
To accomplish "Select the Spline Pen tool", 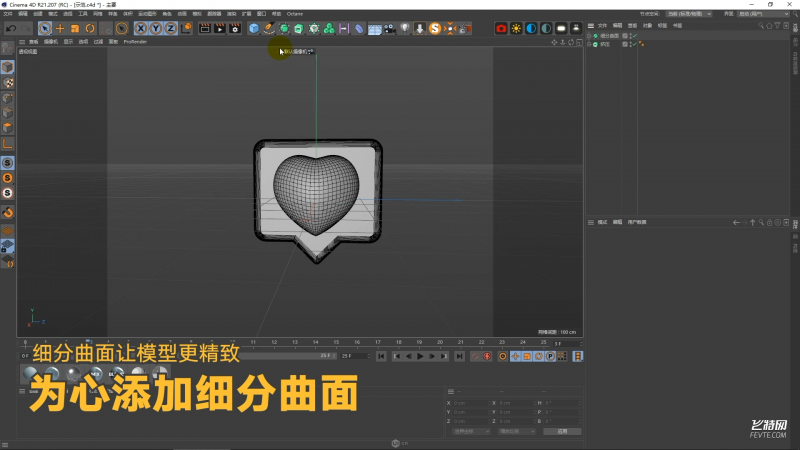I will pos(269,28).
